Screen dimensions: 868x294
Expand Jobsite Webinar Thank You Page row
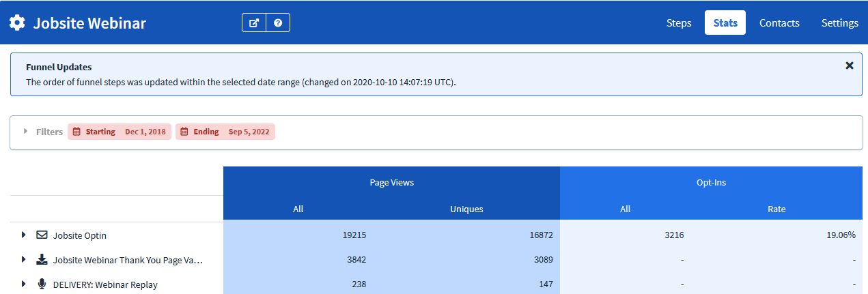tap(24, 260)
